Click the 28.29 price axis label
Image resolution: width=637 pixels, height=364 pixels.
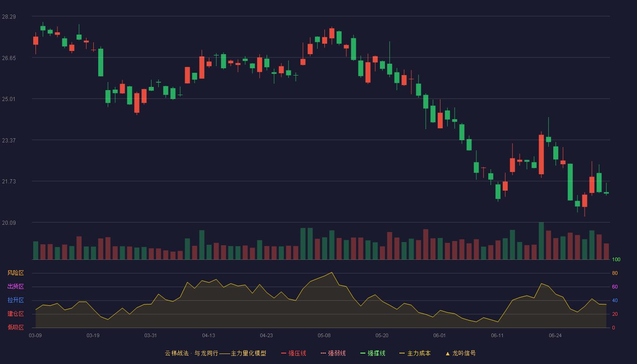9,17
